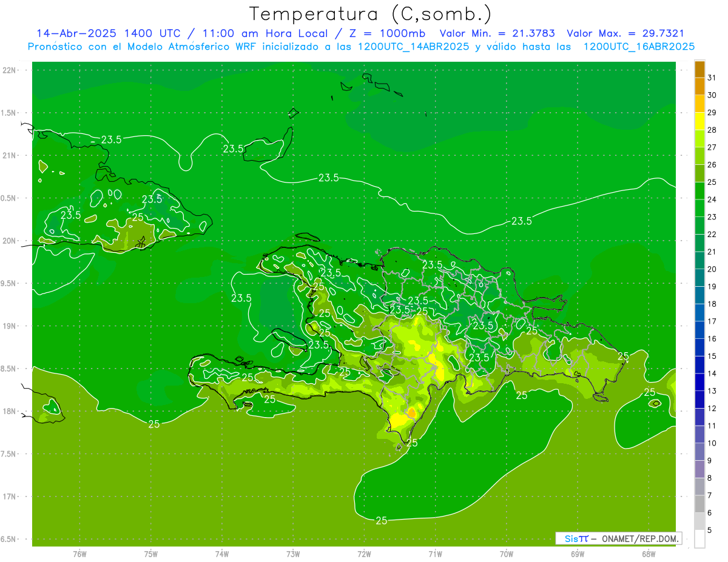Click the dark orange swatch above 31 on color scale
Screen dimensions: 728x562
point(699,69)
